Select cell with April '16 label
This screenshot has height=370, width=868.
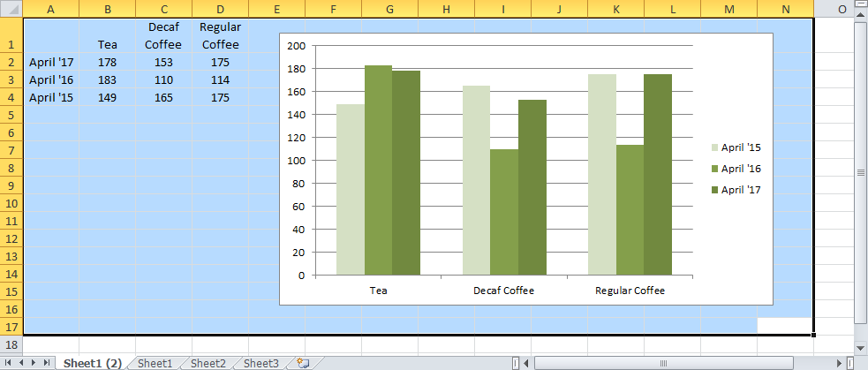(x=51, y=79)
